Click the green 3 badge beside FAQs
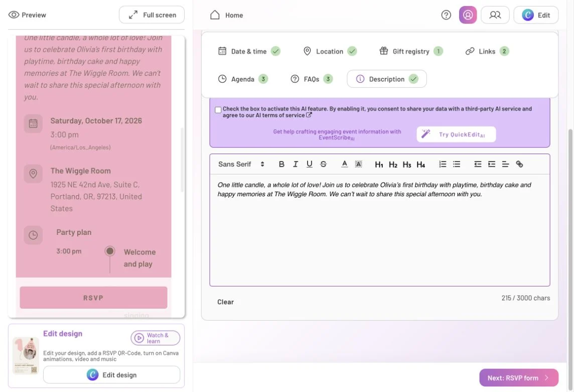This screenshot has height=392, width=574. click(x=328, y=79)
